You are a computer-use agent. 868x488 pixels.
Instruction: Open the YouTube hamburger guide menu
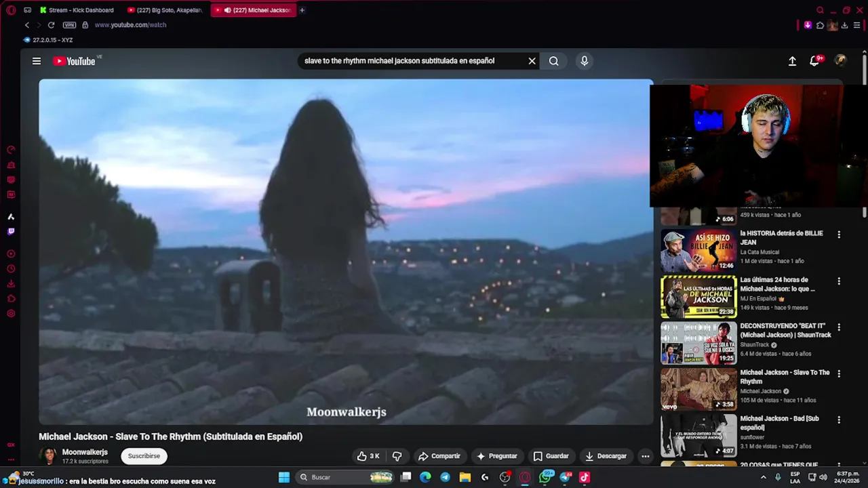[37, 61]
